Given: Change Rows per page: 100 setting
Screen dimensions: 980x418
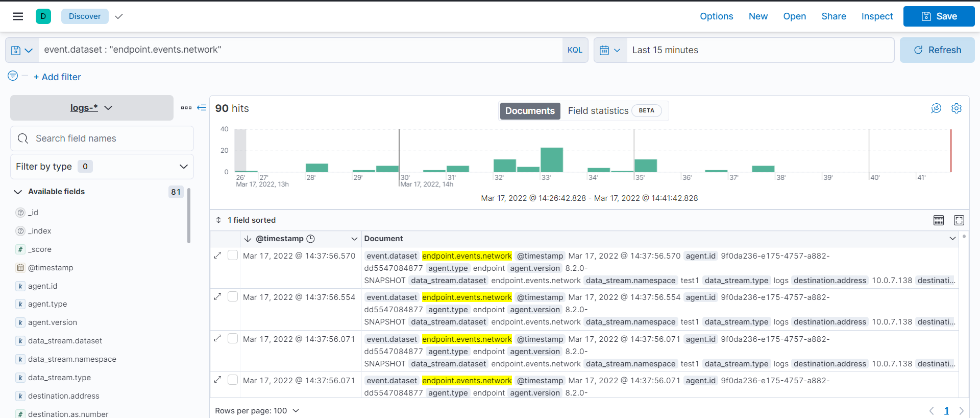Looking at the screenshot, I should (x=257, y=411).
